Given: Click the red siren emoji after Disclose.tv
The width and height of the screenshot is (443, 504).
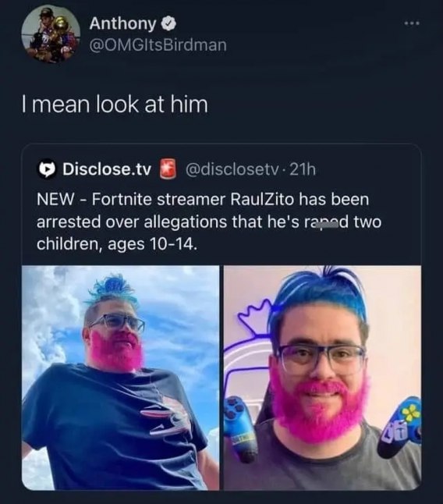Looking at the screenshot, I should 168,169.
